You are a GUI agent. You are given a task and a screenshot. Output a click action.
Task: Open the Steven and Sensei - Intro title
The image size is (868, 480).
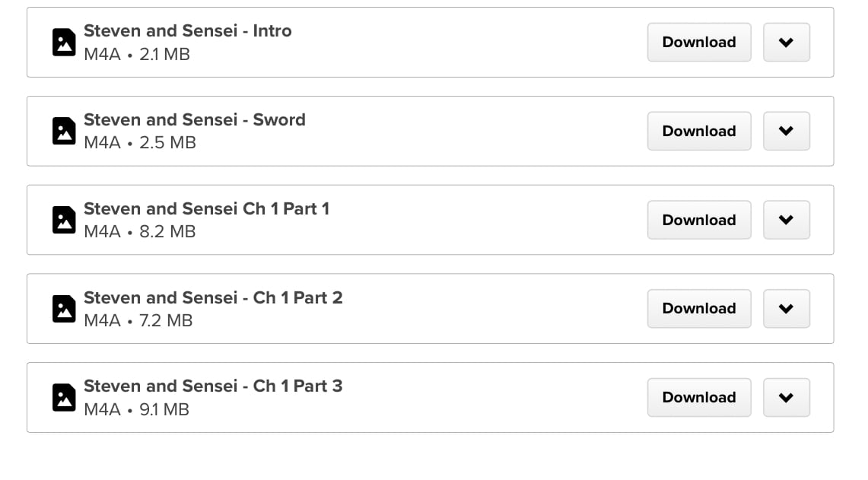pos(187,31)
